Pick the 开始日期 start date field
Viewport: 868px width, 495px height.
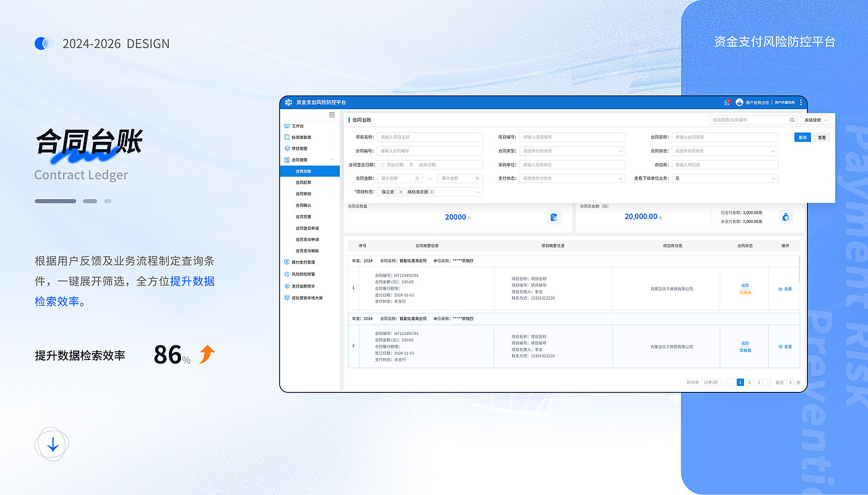tap(395, 165)
